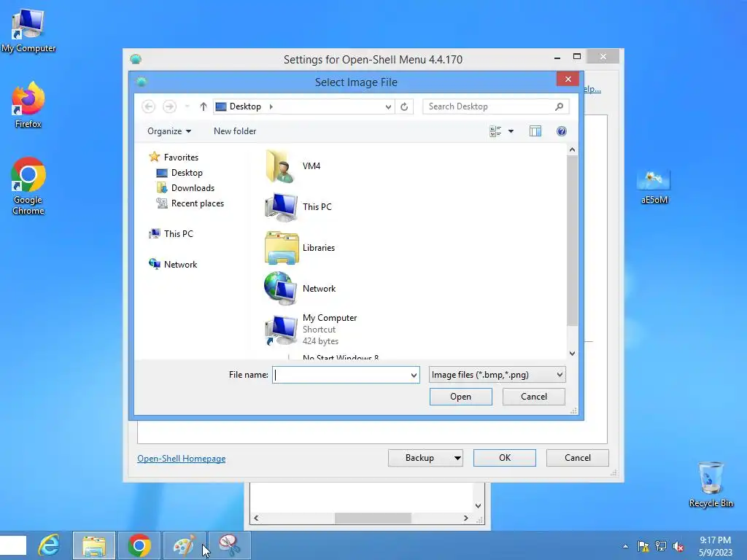Expand the File name history dropdown

click(414, 376)
